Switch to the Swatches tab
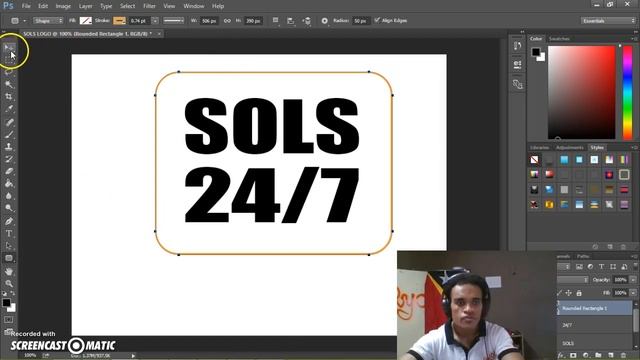 (559, 39)
